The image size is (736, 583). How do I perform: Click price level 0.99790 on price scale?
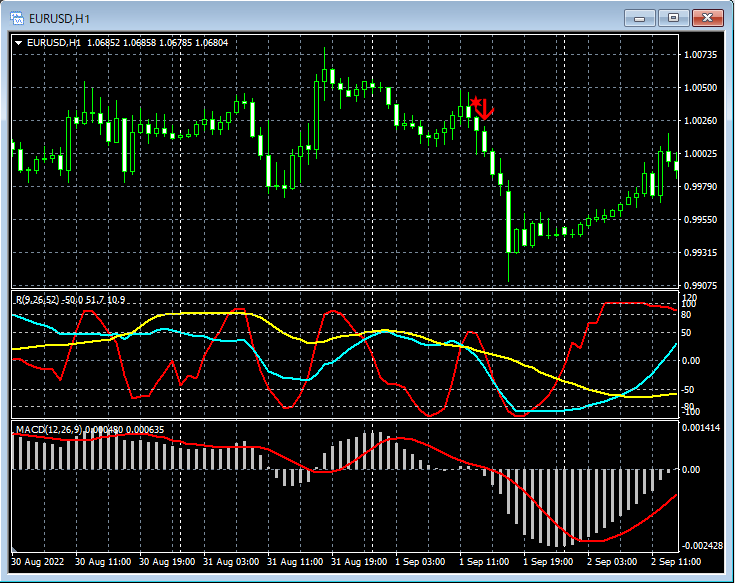[x=700, y=187]
